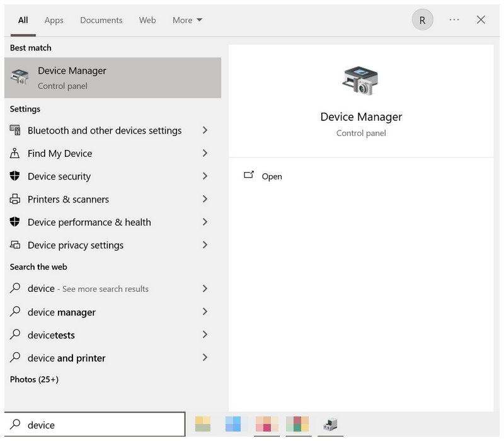504x441 pixels.
Task: Click the Device Manager icon on the taskbar
Action: click(330, 425)
